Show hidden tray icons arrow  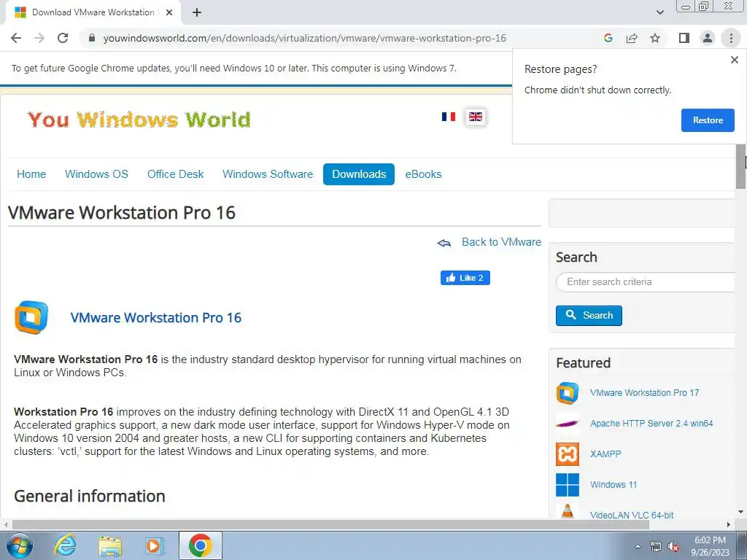click(638, 546)
